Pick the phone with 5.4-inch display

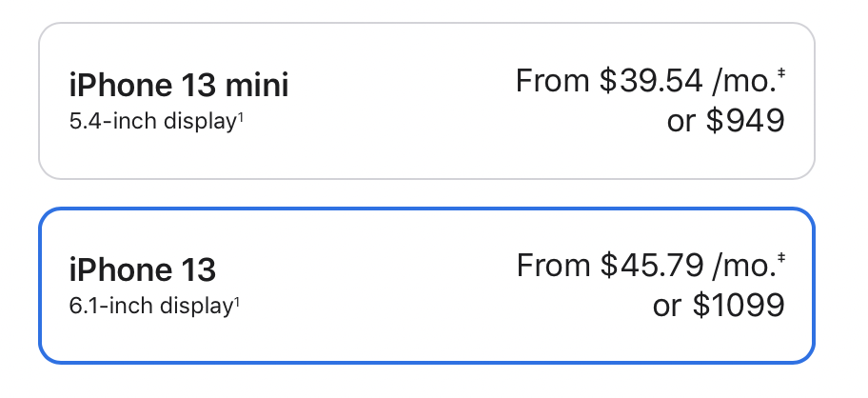(x=426, y=101)
